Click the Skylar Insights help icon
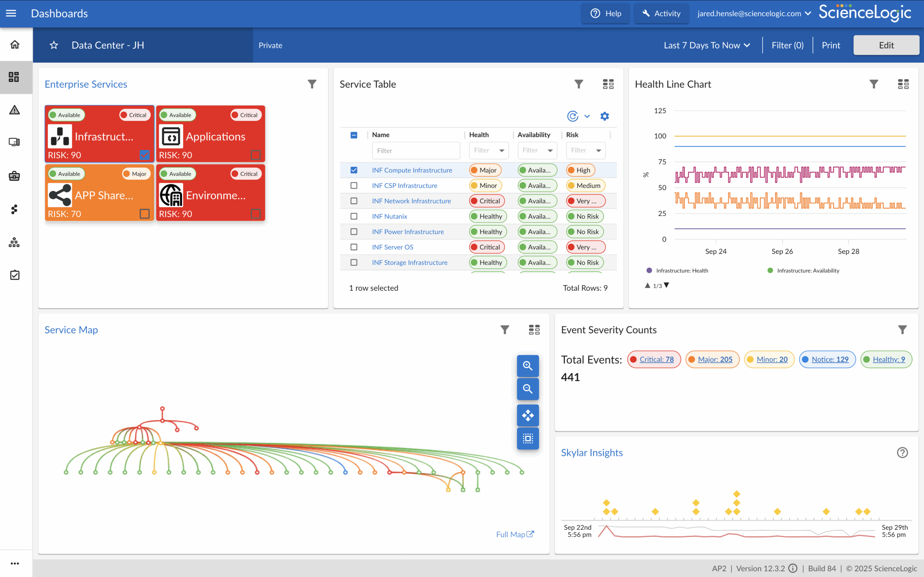 coord(902,453)
